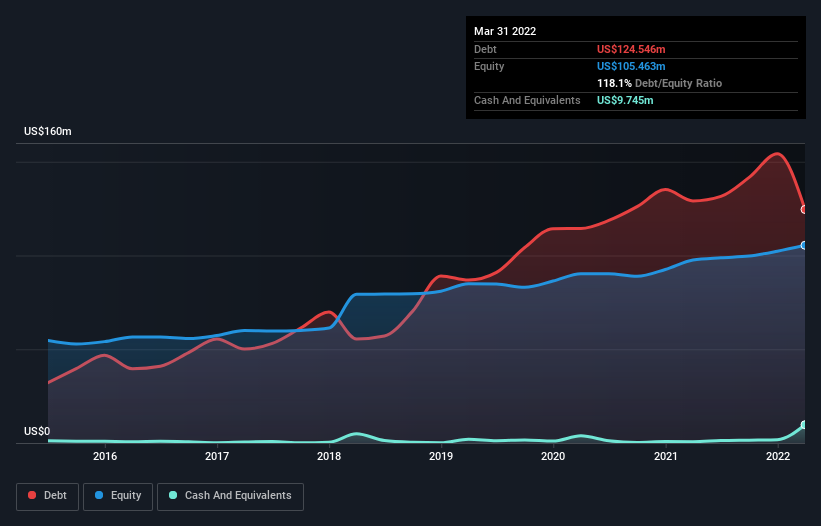Select the blue Equity endpoint marker
The width and height of the screenshot is (821, 526).
click(x=804, y=245)
